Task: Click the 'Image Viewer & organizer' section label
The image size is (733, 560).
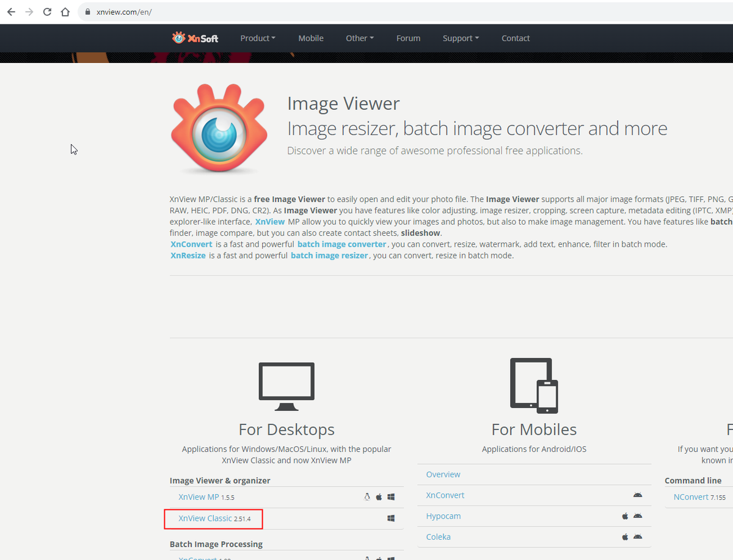Action: 220,481
